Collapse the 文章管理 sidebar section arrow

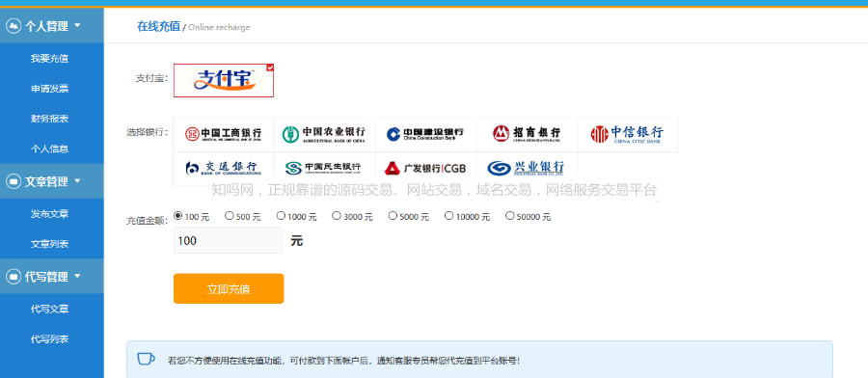tap(77, 180)
